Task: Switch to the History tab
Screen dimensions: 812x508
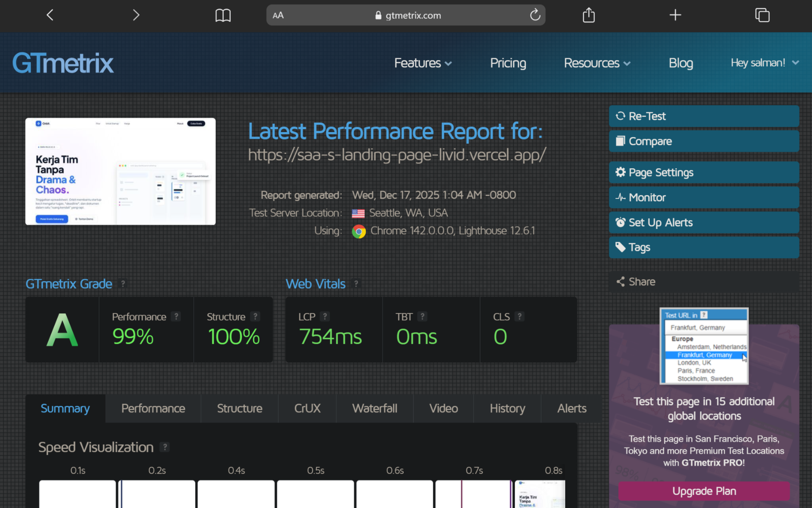Action: (x=507, y=408)
